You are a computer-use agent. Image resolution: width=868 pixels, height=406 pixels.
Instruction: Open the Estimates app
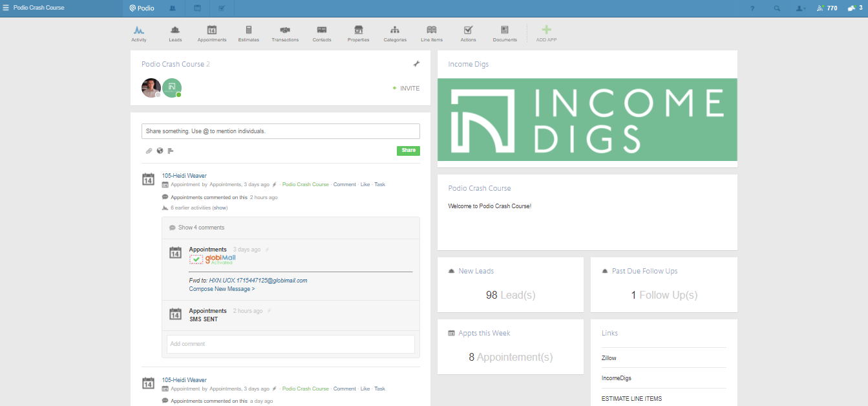click(249, 34)
